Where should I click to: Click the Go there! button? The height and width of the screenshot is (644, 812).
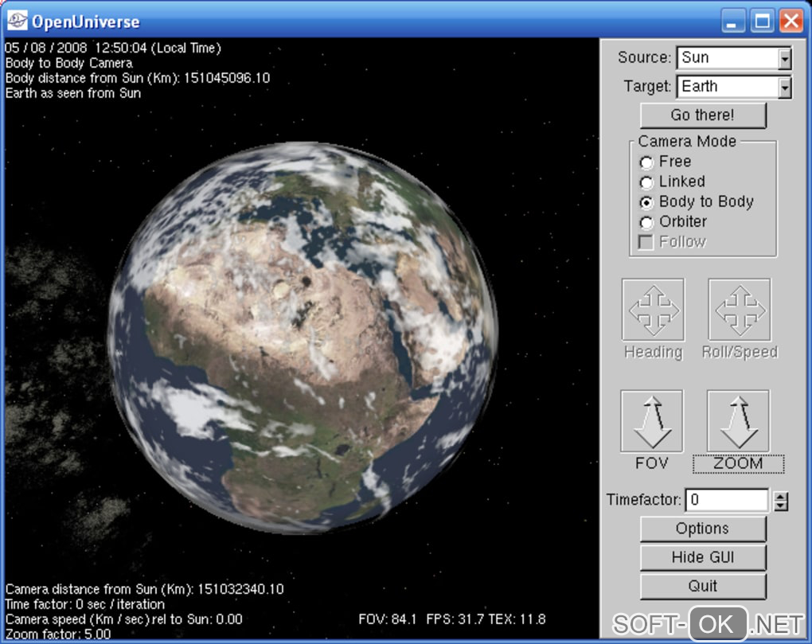(703, 115)
